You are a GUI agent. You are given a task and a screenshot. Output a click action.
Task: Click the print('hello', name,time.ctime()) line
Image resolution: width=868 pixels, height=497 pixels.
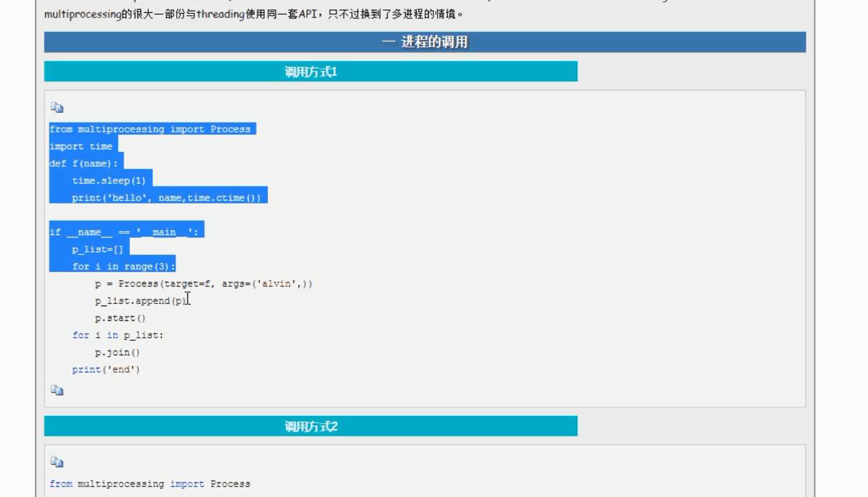pyautogui.click(x=166, y=198)
